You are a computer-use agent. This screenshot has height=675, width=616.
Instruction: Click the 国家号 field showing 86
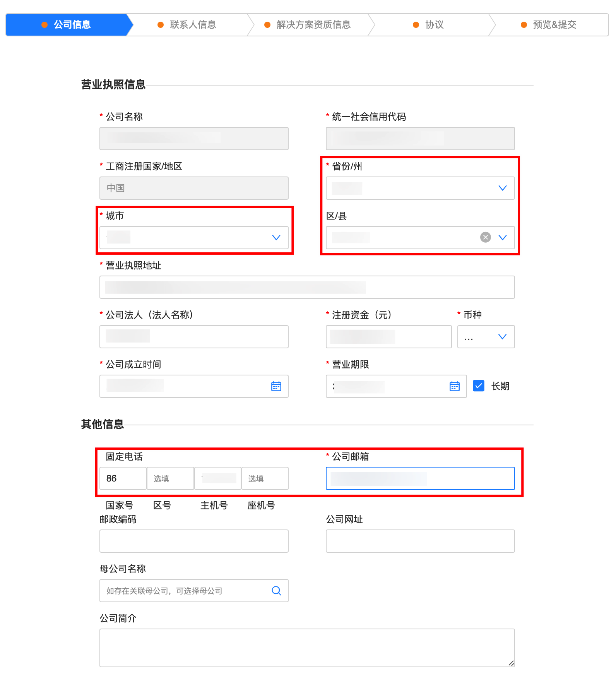(x=123, y=478)
